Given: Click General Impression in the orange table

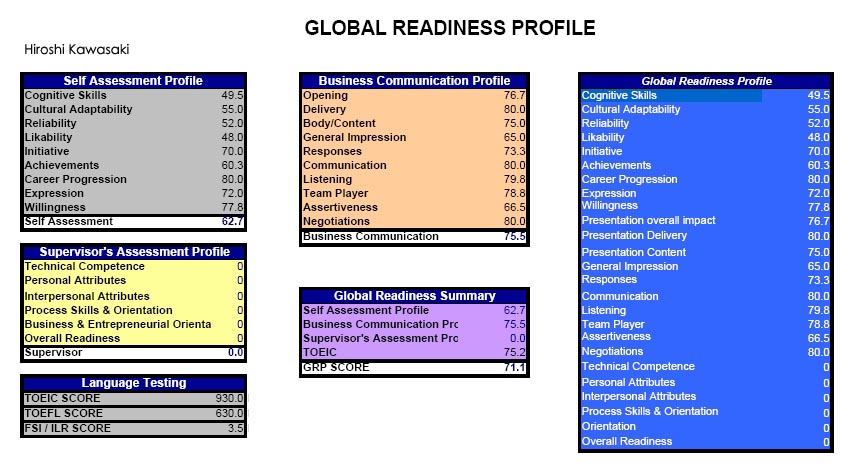Looking at the screenshot, I should (355, 137).
